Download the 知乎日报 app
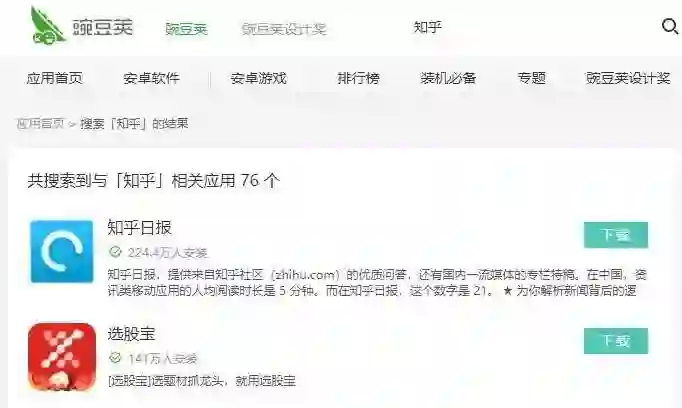682x408 pixels. point(616,235)
